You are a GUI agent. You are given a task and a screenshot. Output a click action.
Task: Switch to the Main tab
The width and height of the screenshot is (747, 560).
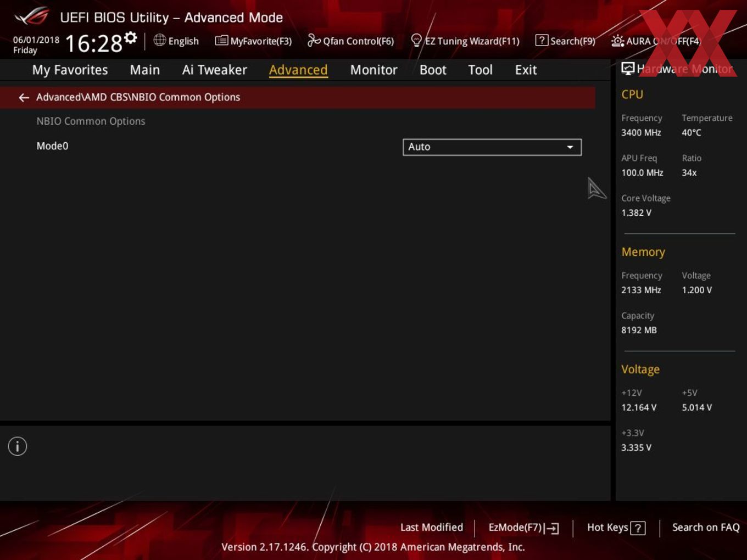(145, 70)
